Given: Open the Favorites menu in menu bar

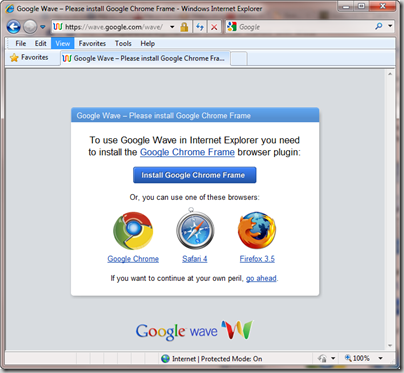Looking at the screenshot, I should click(x=92, y=43).
